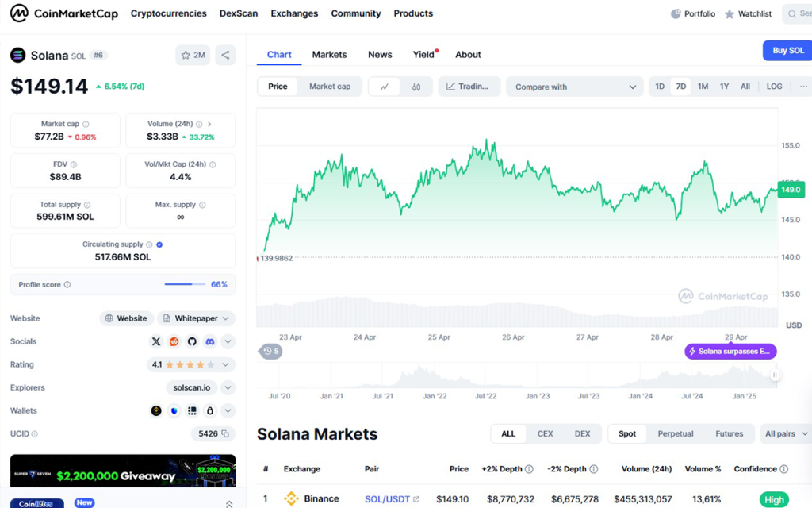Copy the UCID 5426 with copy icon
The width and height of the screenshot is (812, 508).
coord(225,434)
